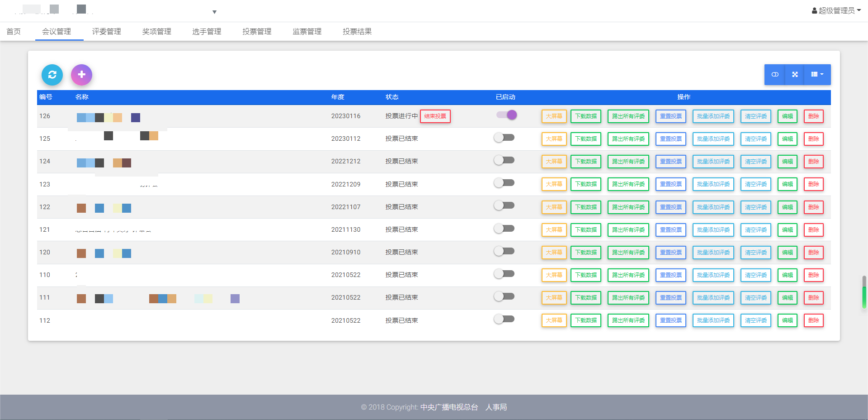This screenshot has height=420, width=868.
Task: Turn off the 已启动 switch for row 126
Action: tap(506, 115)
